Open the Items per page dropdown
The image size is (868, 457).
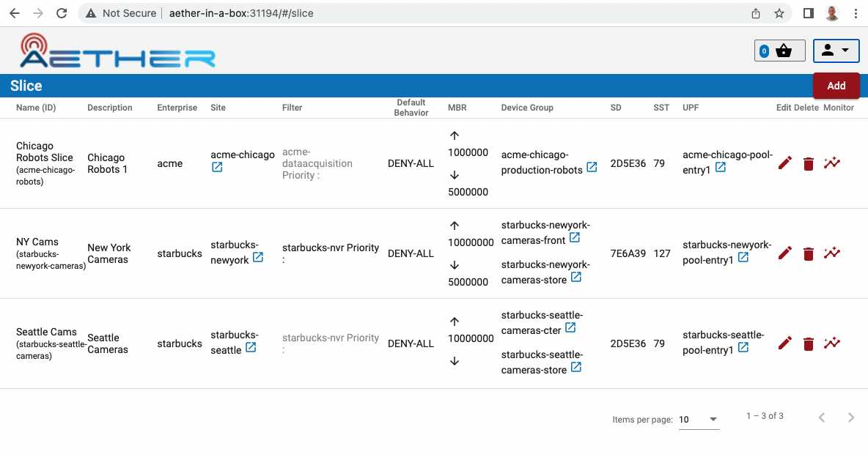tap(698, 420)
